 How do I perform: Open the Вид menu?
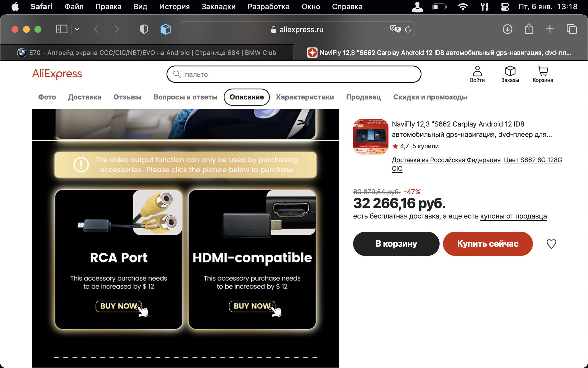pos(140,6)
